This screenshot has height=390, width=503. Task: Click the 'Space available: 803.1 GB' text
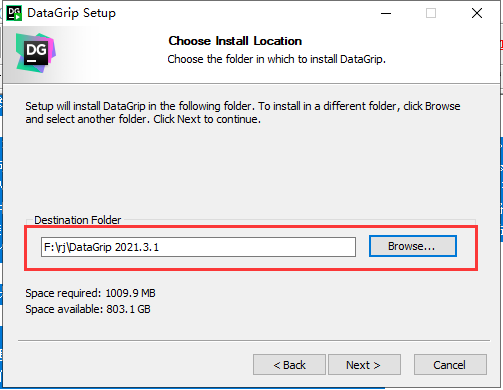tap(88, 309)
